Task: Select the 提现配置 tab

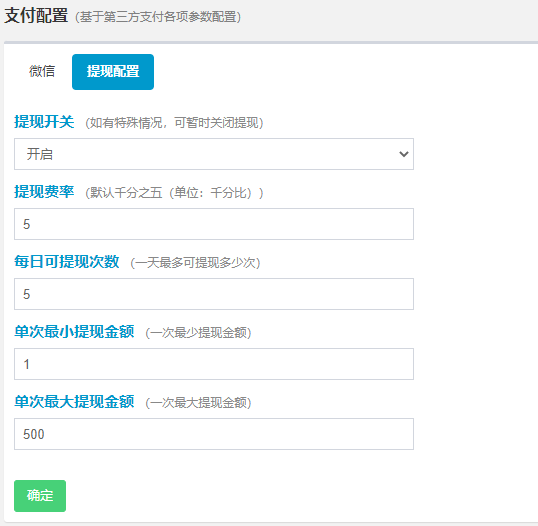Action: pos(113,72)
